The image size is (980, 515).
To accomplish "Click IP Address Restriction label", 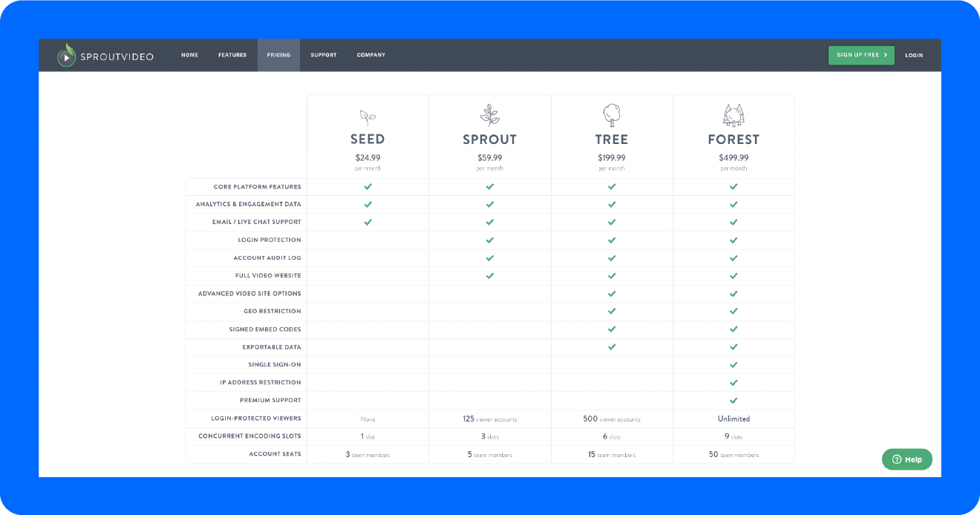I will 261,382.
